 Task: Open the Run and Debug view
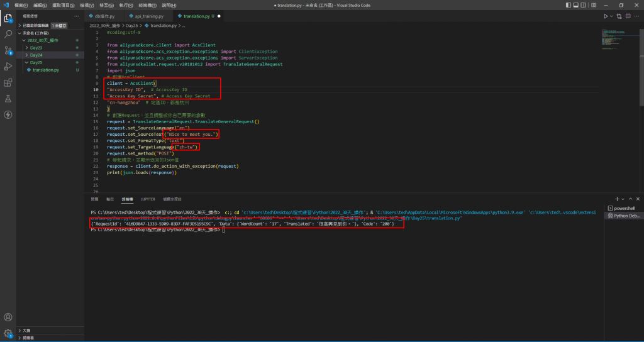[x=8, y=67]
